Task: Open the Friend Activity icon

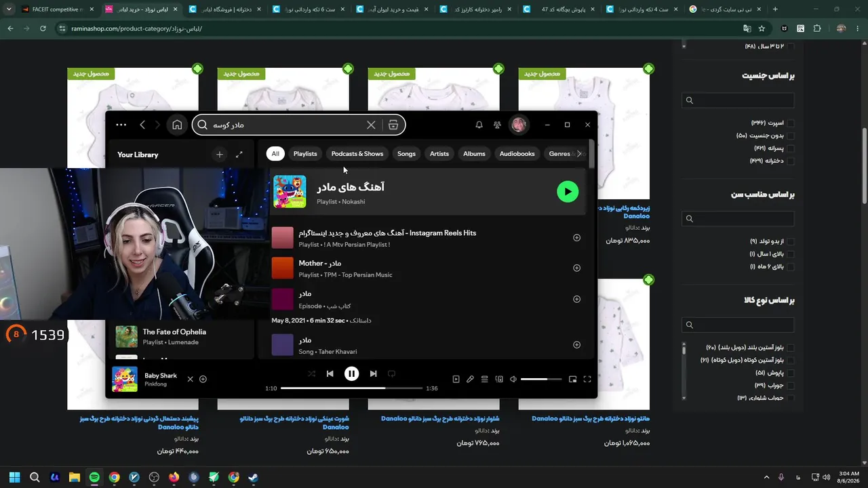Action: [497, 125]
